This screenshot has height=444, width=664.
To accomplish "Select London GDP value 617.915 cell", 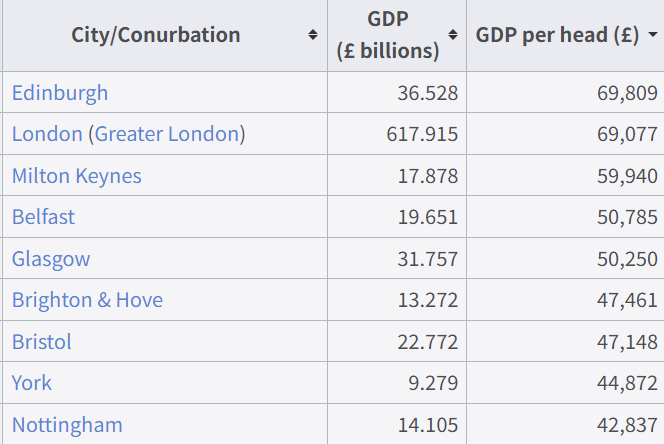I will 397,134.
